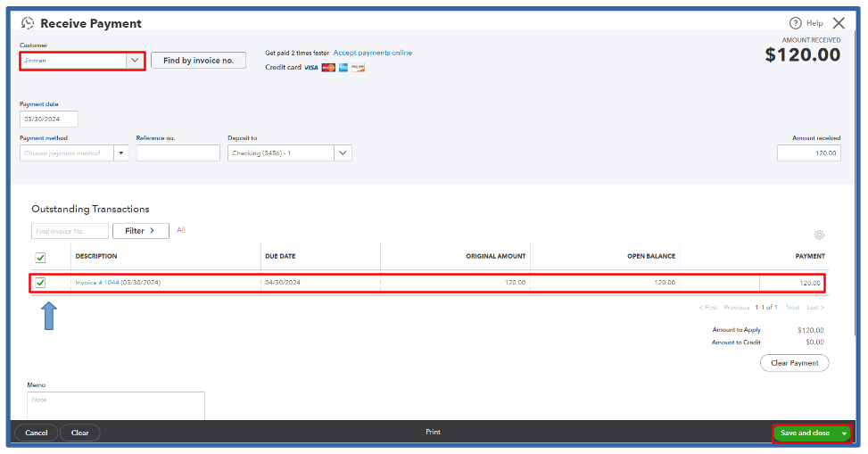The width and height of the screenshot is (868, 454).
Task: Toggle the select-all transactions header checkbox
Action: (x=40, y=258)
